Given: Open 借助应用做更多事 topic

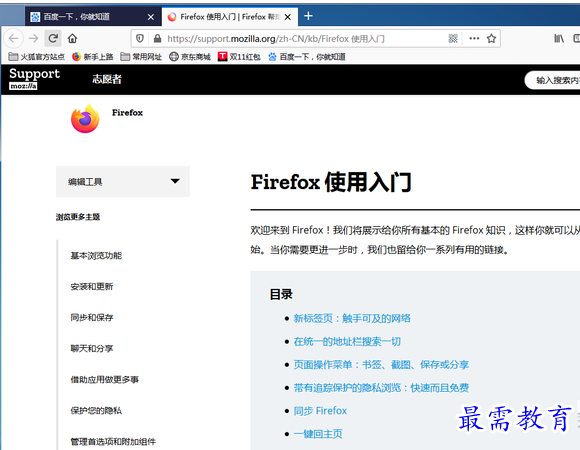Looking at the screenshot, I should point(105,380).
